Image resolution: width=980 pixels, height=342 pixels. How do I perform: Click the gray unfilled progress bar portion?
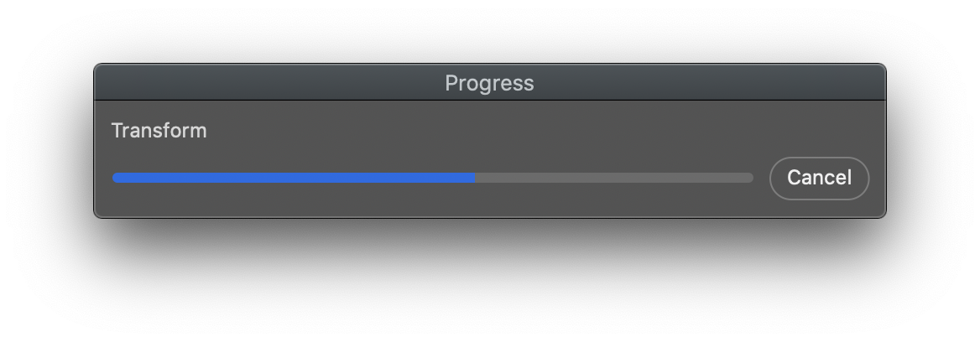pyautogui.click(x=613, y=178)
